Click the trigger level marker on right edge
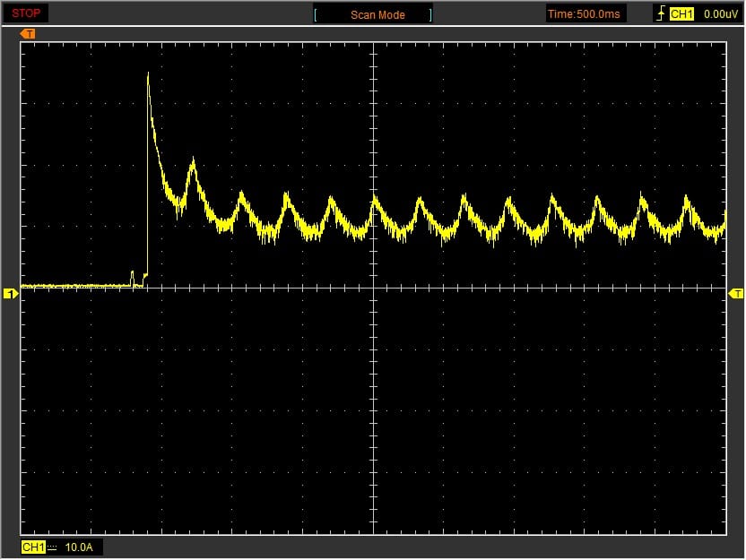This screenshot has height=560, width=746. pyautogui.click(x=736, y=294)
